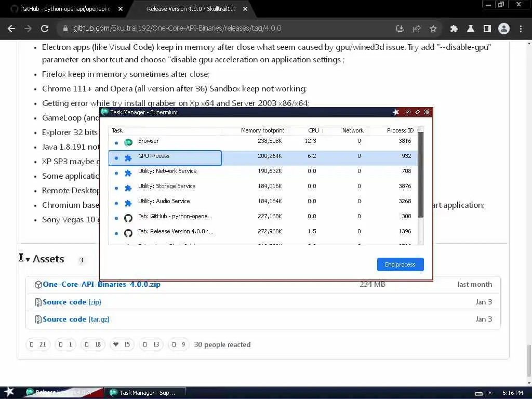Sort by Network column header
The image size is (532, 399).
click(353, 130)
